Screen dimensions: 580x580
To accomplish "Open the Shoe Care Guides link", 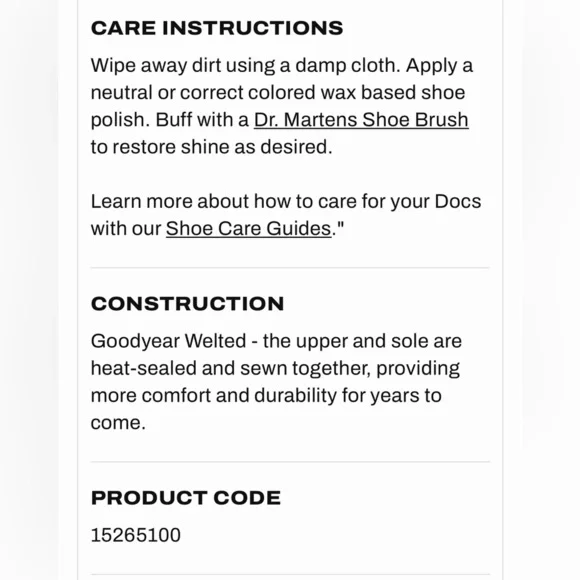I will (248, 229).
